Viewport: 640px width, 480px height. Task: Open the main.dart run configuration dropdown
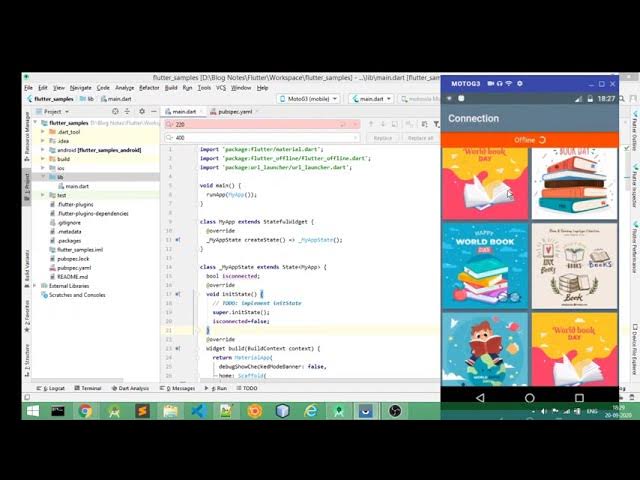click(370, 99)
